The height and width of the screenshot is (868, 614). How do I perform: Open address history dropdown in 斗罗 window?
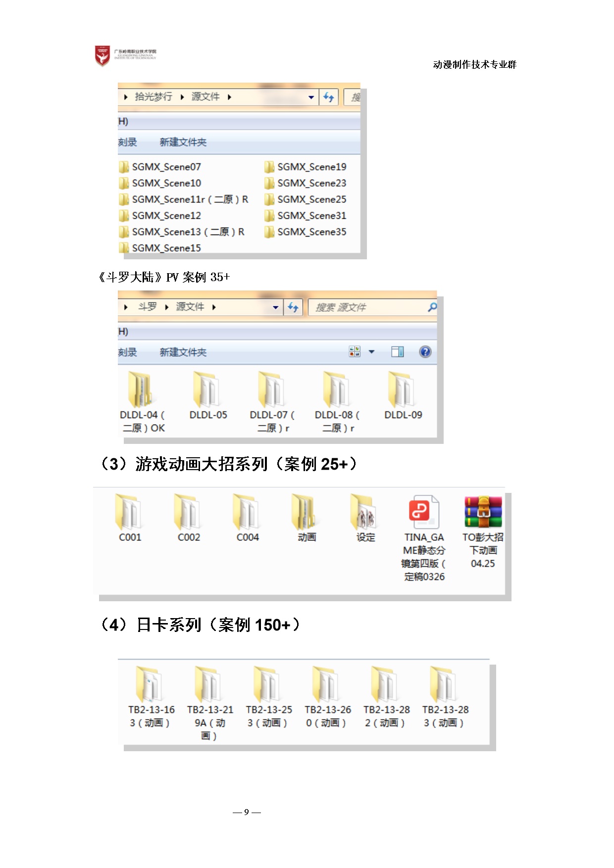[x=276, y=307]
